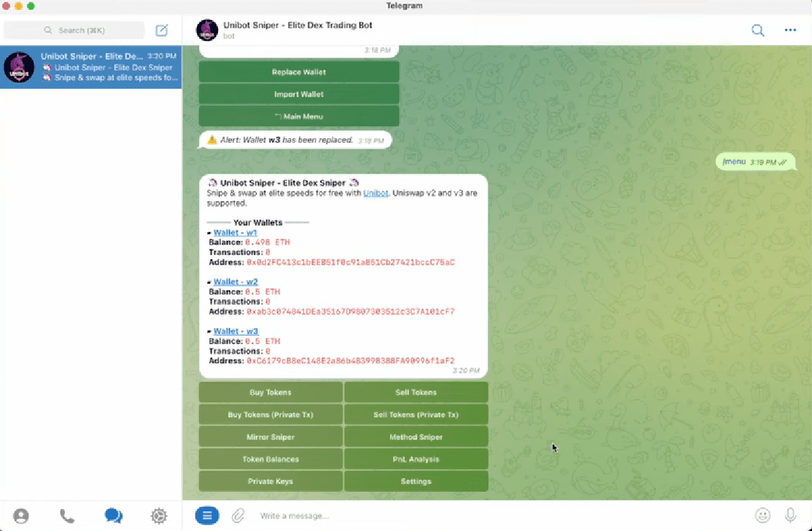
Task: Follow the Unibot hyperlink
Action: [376, 193]
